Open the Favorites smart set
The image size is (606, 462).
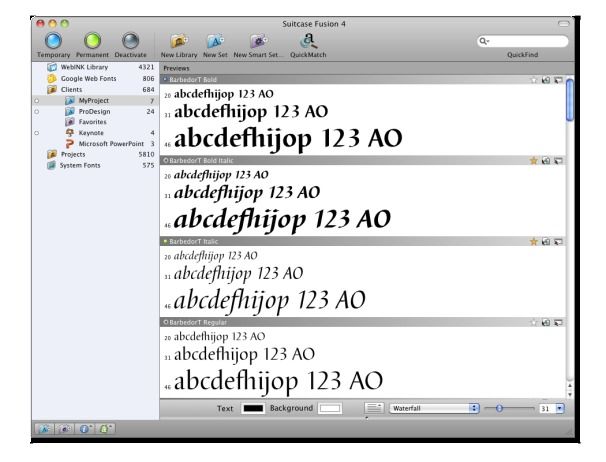pyautogui.click(x=95, y=122)
